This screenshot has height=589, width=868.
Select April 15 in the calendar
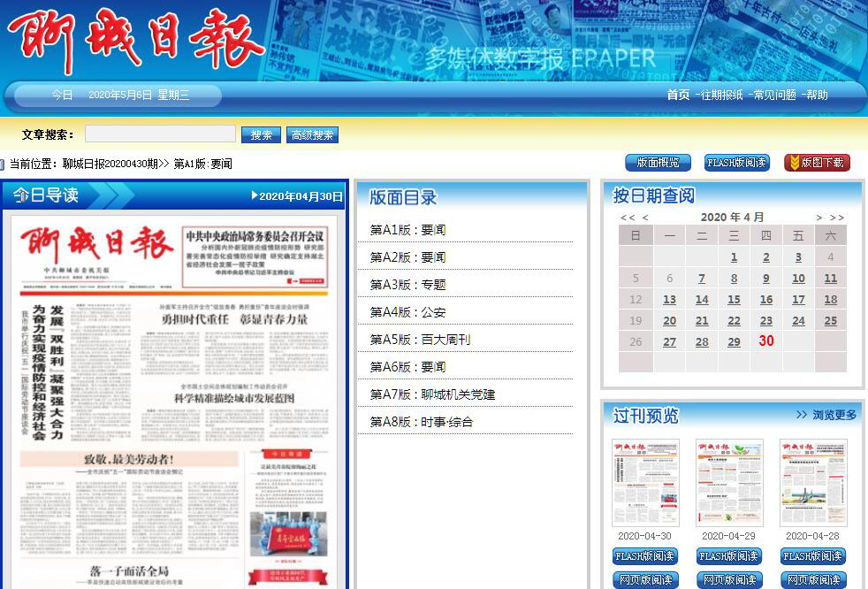pyautogui.click(x=734, y=300)
